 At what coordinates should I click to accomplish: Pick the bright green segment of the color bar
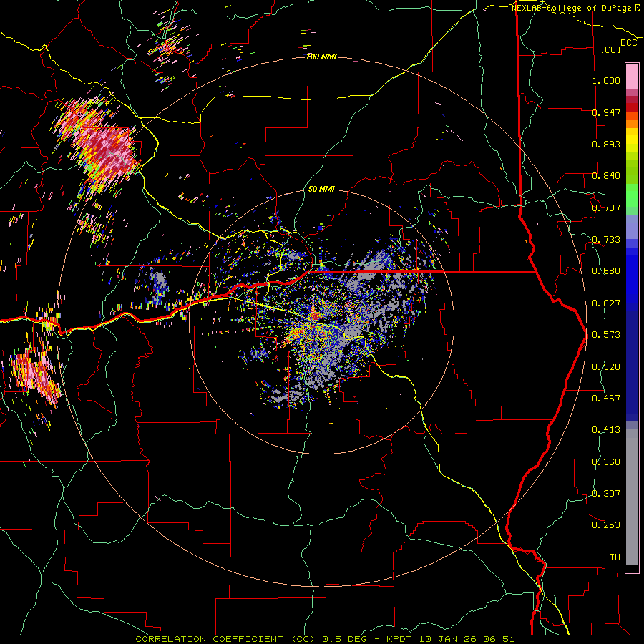pos(632,195)
